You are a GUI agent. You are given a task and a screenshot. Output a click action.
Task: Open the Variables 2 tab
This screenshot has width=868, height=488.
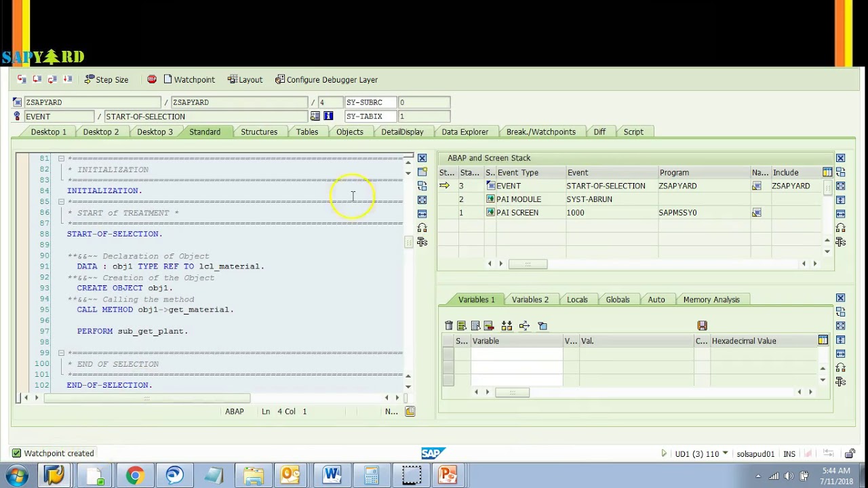pyautogui.click(x=530, y=300)
